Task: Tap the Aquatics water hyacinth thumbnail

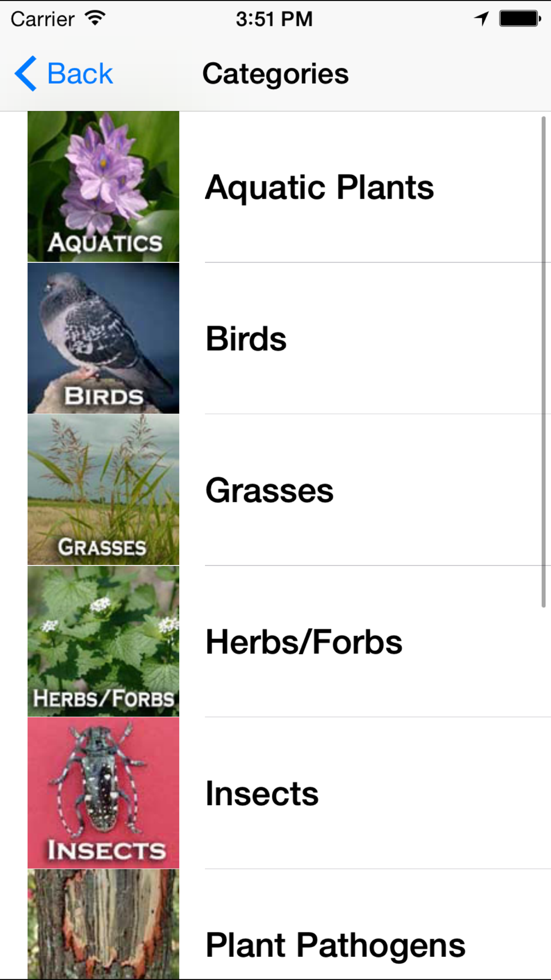Action: (x=103, y=186)
